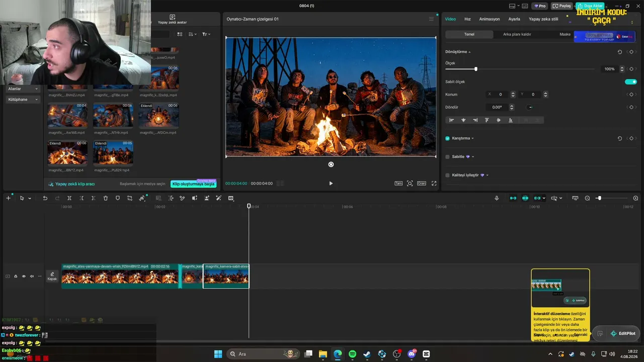Screen dimensions: 644x362
Task: Align the clip to the left edge
Action: coord(451,120)
